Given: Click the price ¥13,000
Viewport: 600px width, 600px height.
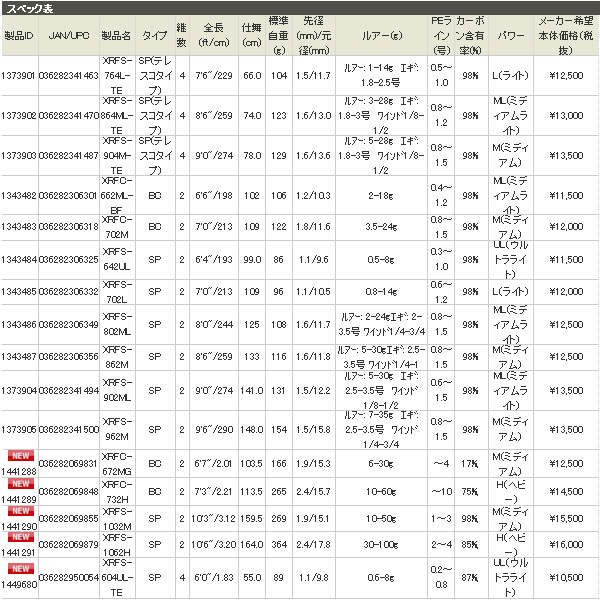Looking at the screenshot, I should coord(566,116).
